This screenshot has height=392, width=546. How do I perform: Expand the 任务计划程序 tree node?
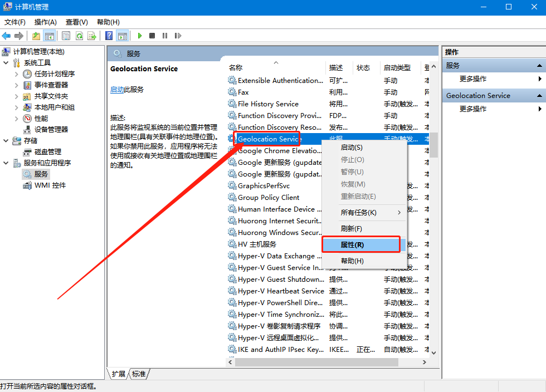point(16,73)
